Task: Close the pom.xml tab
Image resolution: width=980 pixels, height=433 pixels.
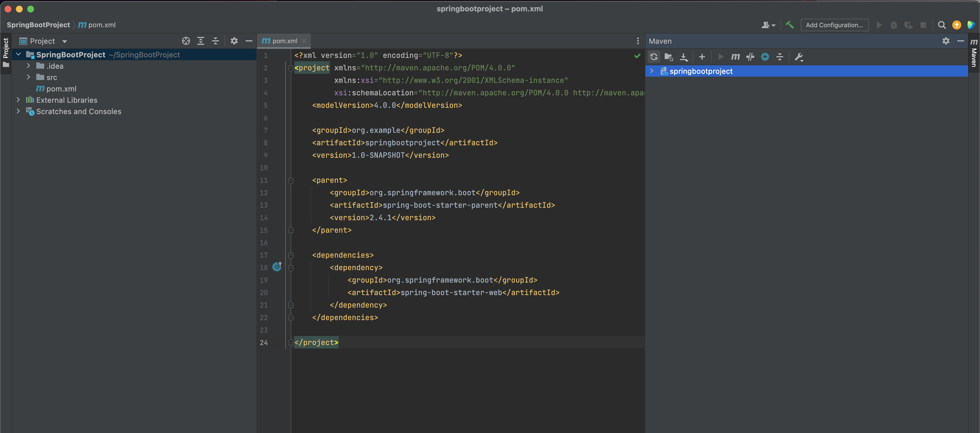Action: click(304, 41)
